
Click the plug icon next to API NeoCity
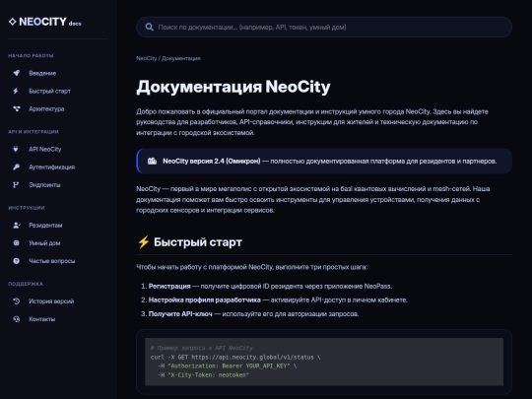point(16,149)
